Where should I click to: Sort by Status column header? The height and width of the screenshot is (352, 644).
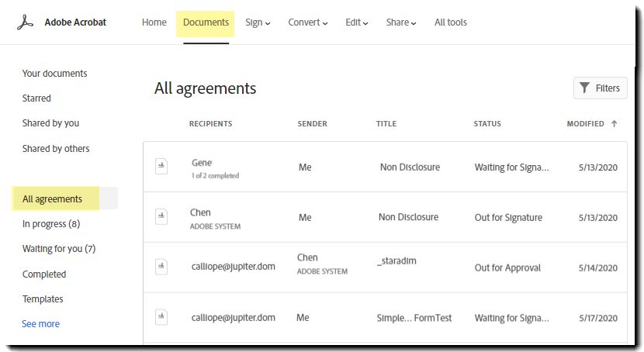click(x=487, y=123)
